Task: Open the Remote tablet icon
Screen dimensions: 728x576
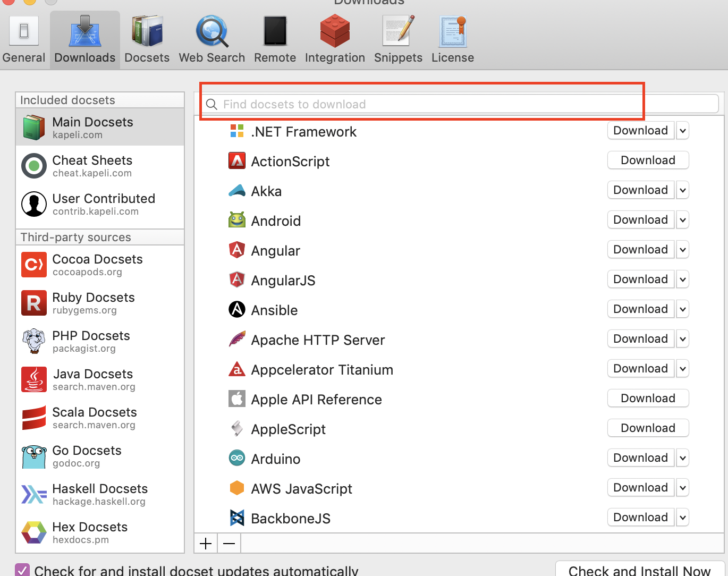Action: pos(275,31)
